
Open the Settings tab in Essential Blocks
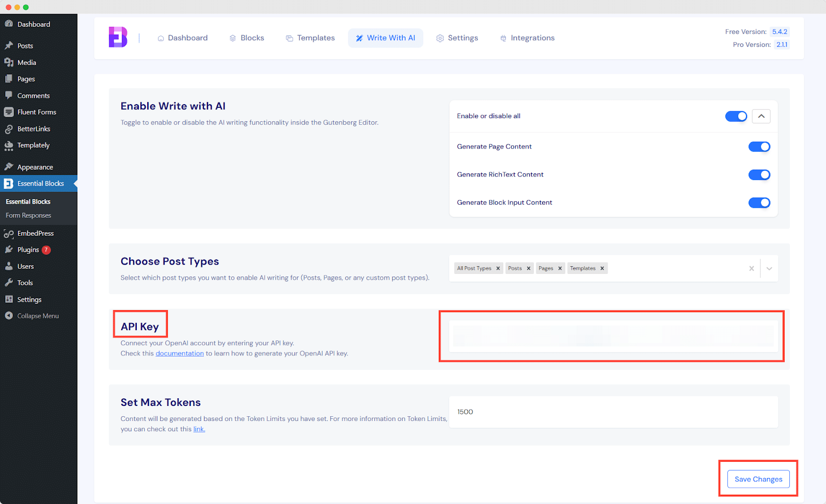457,38
